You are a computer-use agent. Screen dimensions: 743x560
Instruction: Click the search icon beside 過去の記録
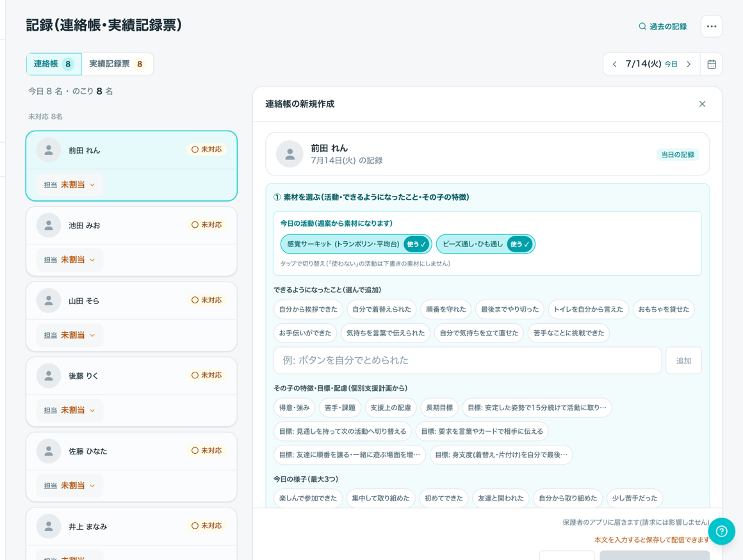[x=642, y=26]
